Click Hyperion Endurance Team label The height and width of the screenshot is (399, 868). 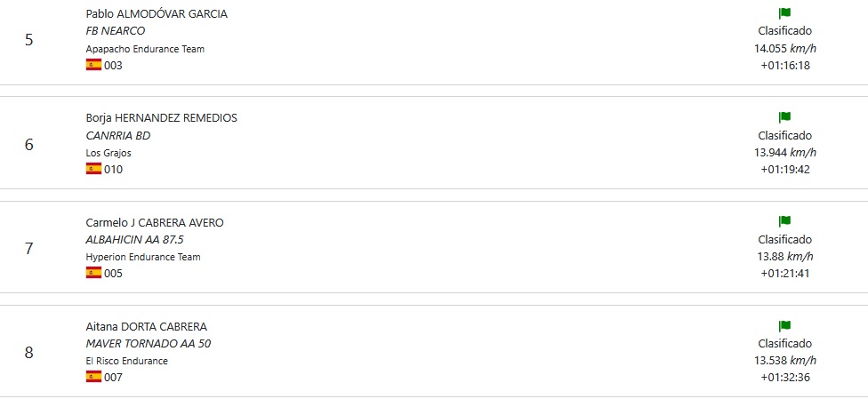143,257
